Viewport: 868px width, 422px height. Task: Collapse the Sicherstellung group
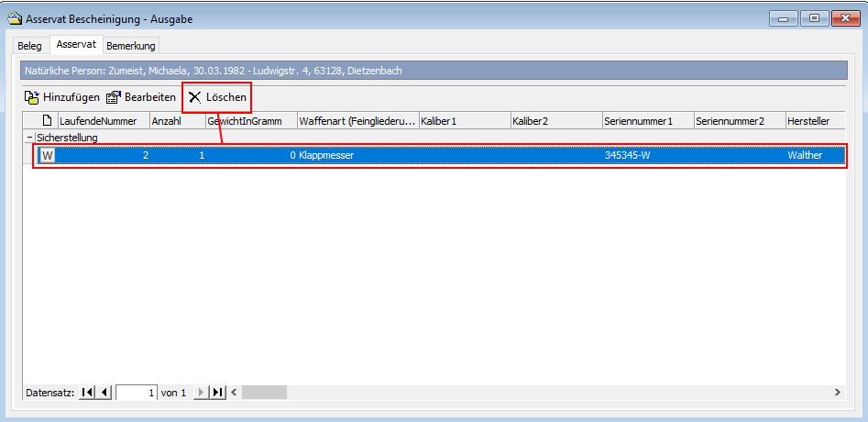pos(29,138)
